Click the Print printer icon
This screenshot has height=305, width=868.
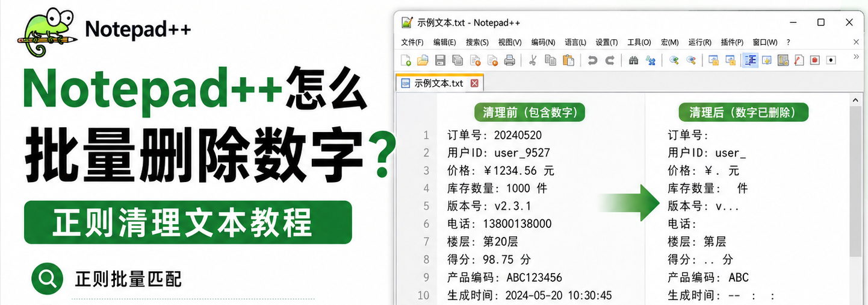[x=509, y=60]
